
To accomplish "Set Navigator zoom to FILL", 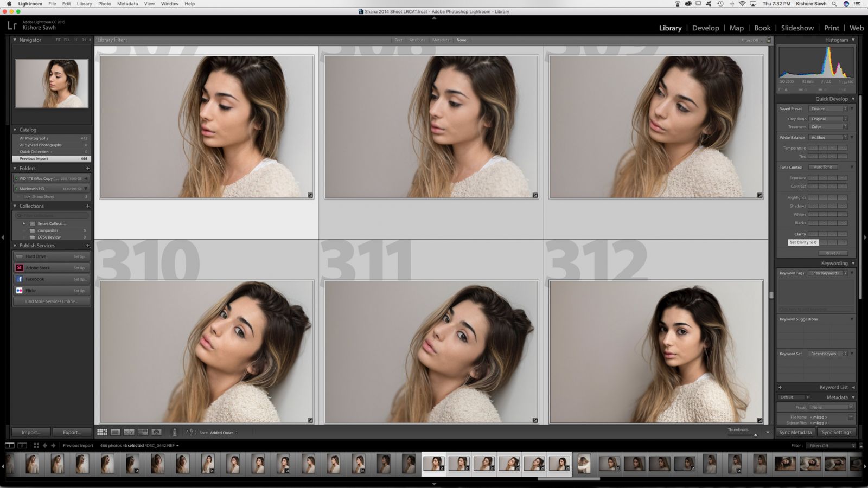I will 67,40.
